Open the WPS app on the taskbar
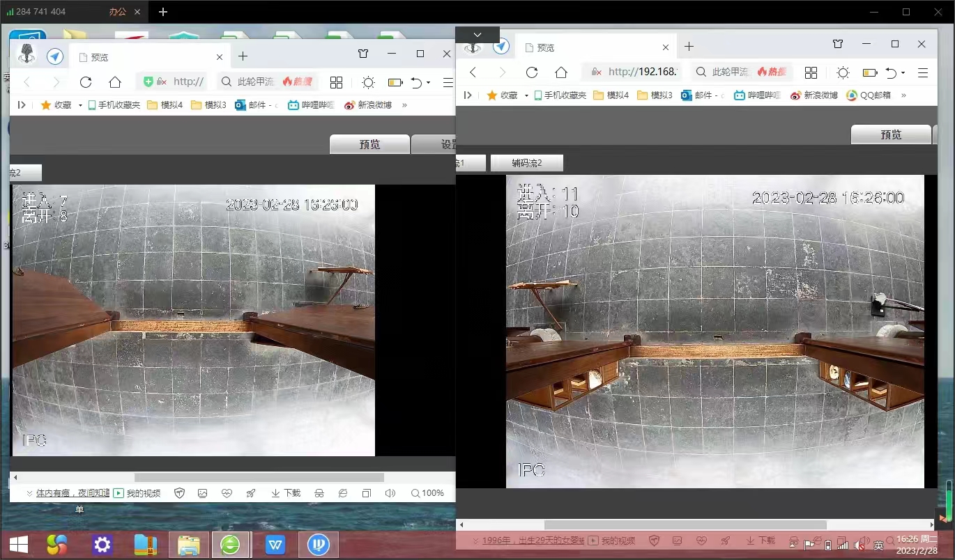The image size is (955, 560). coord(275,544)
